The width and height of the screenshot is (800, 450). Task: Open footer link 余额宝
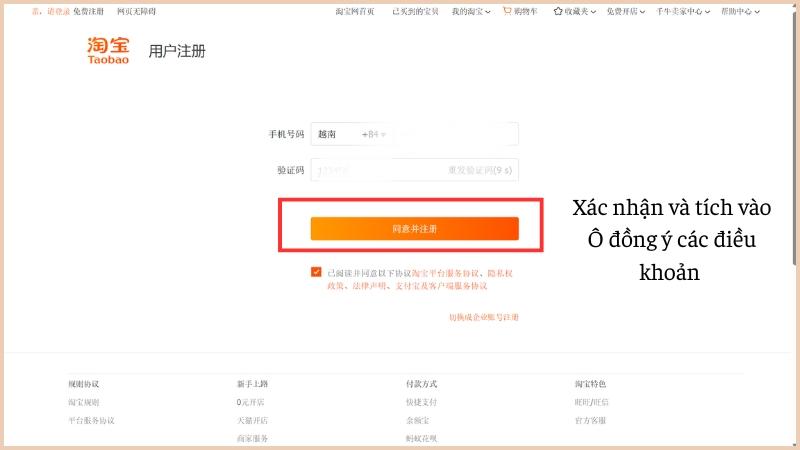point(417,420)
